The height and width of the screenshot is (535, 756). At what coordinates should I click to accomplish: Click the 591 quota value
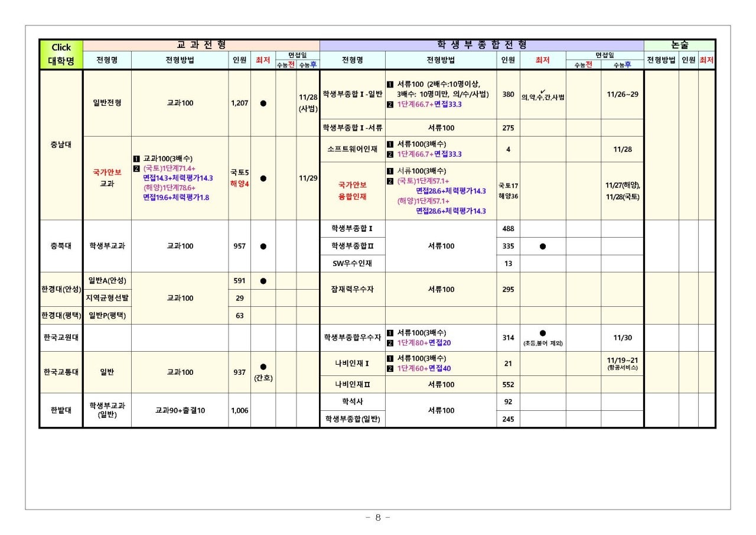pyautogui.click(x=239, y=280)
